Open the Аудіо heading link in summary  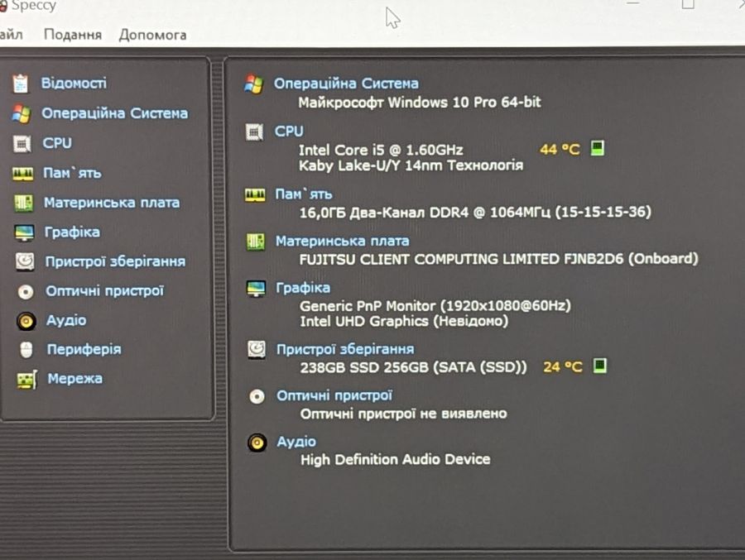(x=296, y=442)
